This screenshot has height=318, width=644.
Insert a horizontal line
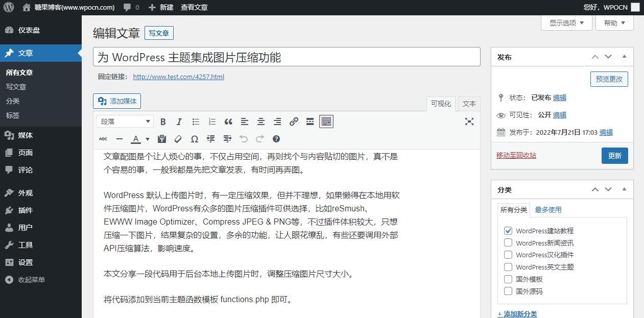coord(120,139)
